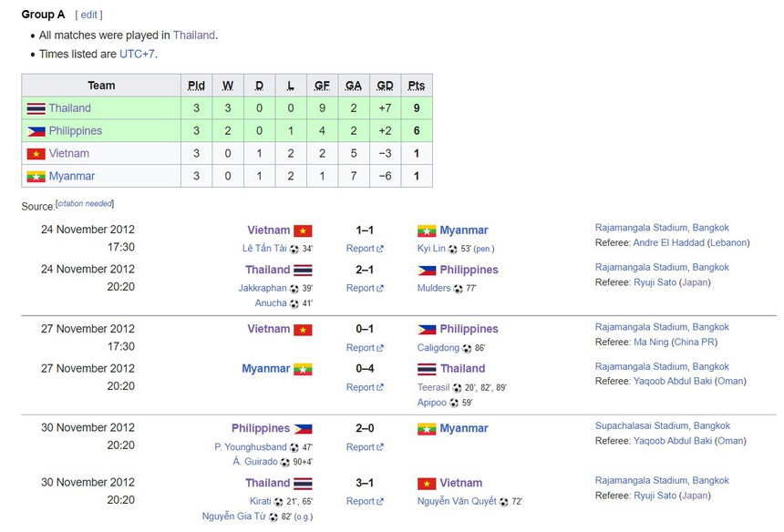This screenshot has height=532, width=784.
Task: Click soccer ball icon beside Caligdong
Action: [467, 348]
